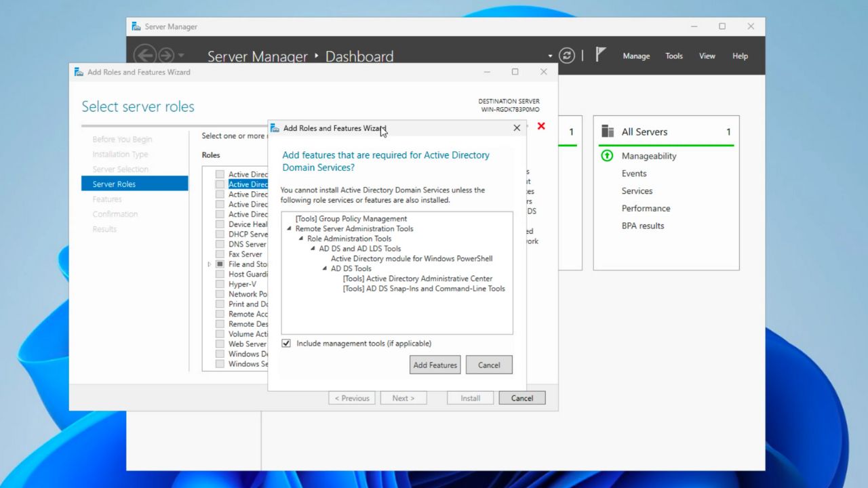This screenshot has width=868, height=488.
Task: Click the Remote Desktop role name
Action: (x=248, y=324)
